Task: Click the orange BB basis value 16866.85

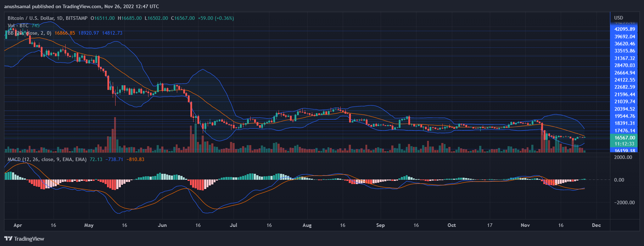Action: pos(65,33)
